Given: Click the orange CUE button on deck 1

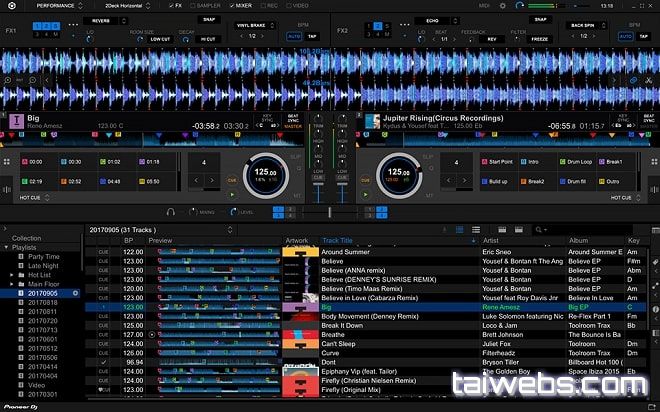Looking at the screenshot, I should coord(230,181).
